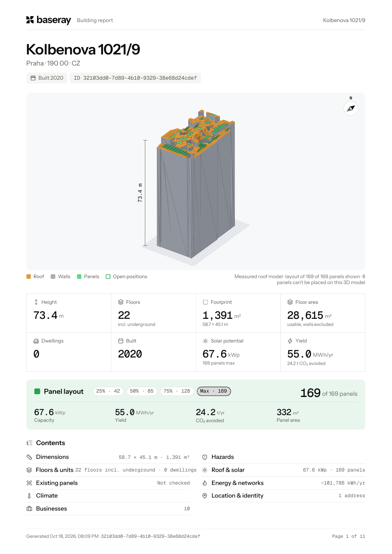392x554 pixels.
Task: Go to Energy & networks section
Action: [x=283, y=483]
